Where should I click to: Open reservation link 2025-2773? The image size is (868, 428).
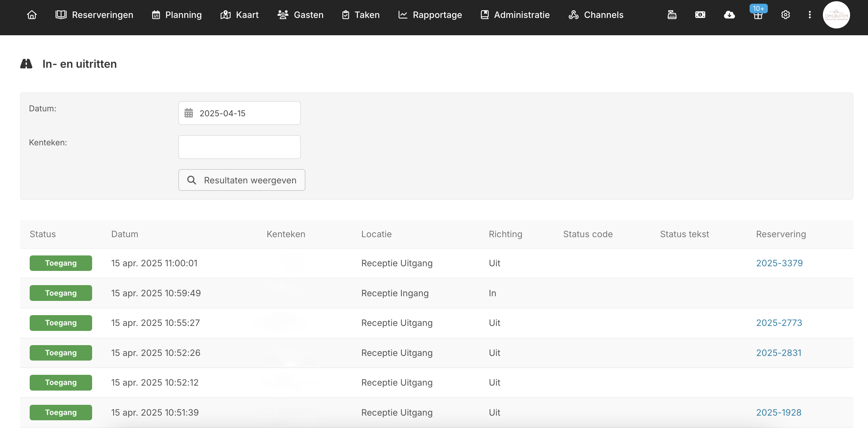779,323
